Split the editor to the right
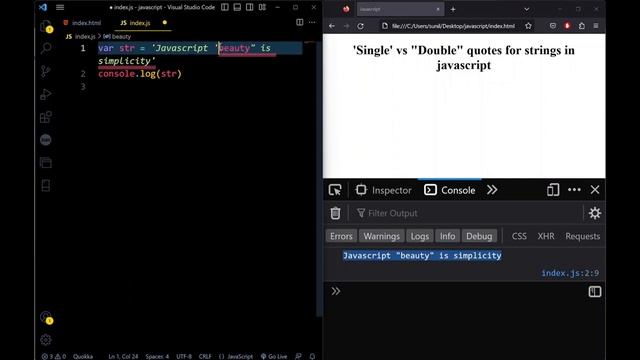Viewport: 640px width, 360px height. tap(300, 22)
